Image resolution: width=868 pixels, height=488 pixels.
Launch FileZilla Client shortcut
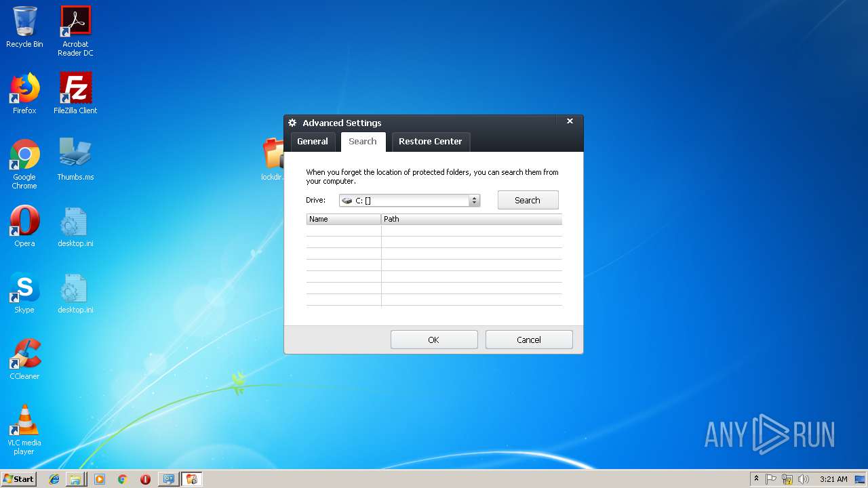[75, 94]
